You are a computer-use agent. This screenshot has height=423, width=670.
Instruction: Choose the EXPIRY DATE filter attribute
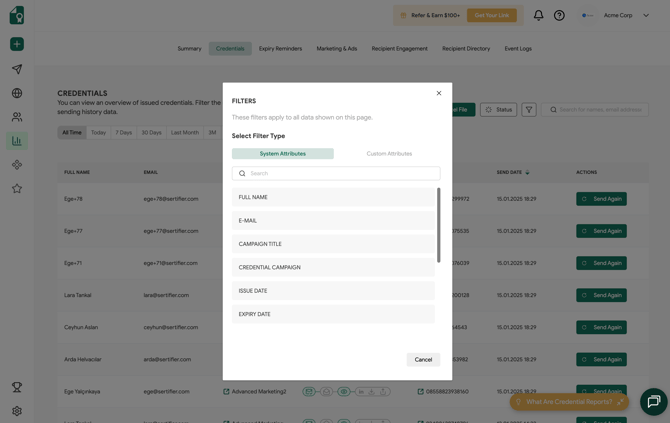click(x=333, y=314)
